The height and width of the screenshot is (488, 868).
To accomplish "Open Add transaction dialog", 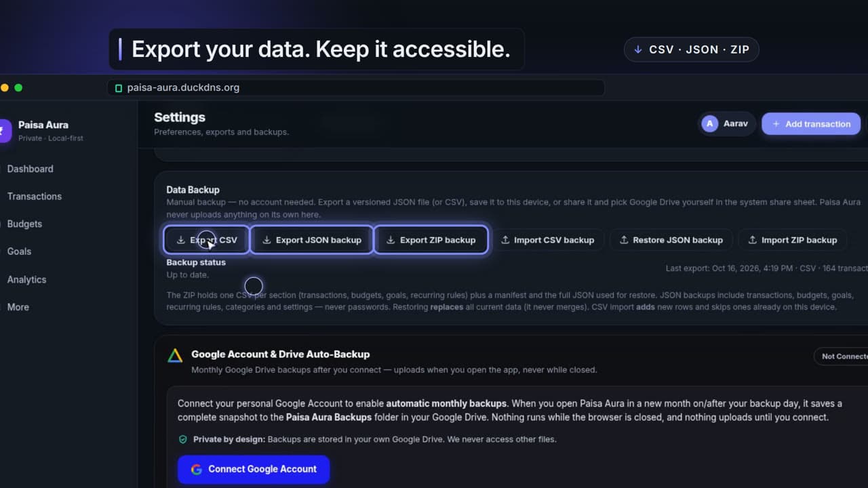I will click(811, 124).
